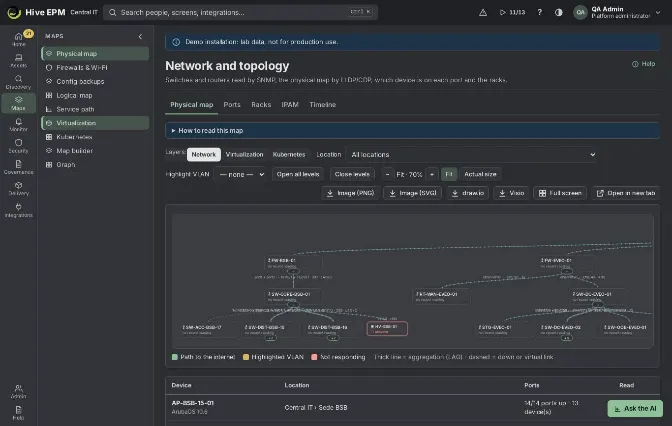Open Discovery in the left sidebar
672x426 pixels.
point(18,82)
